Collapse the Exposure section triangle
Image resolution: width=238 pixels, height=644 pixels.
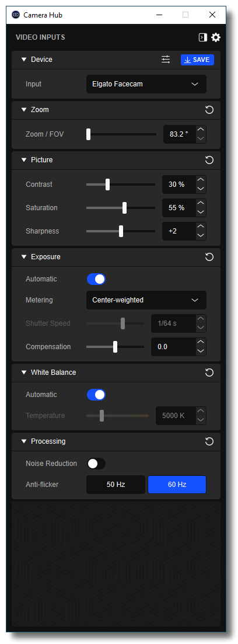(x=24, y=257)
